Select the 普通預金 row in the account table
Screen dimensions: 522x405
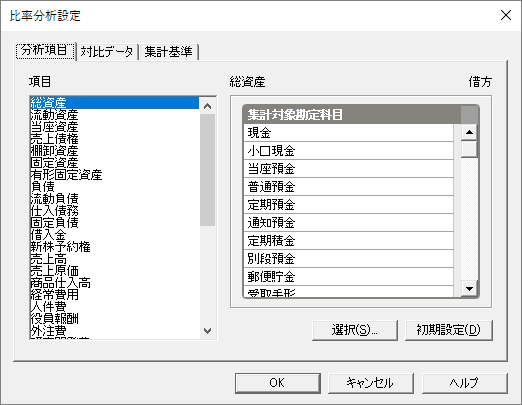click(x=349, y=187)
